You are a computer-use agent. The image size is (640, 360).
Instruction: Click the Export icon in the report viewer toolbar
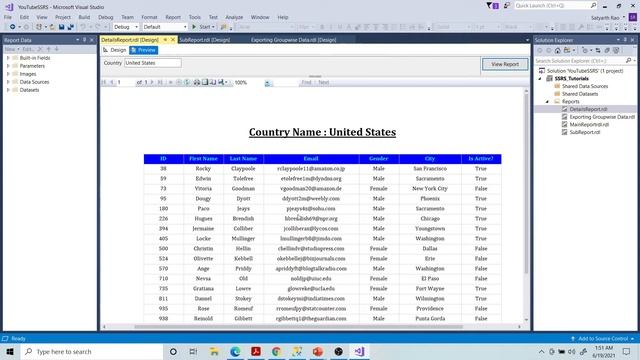click(222, 82)
